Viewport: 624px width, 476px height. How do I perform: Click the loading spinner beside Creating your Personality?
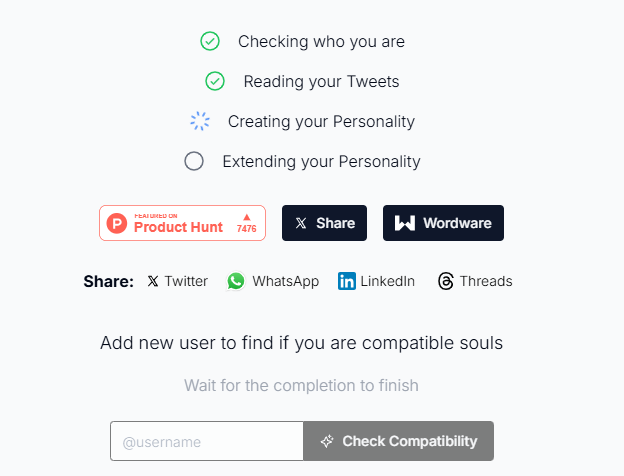[x=200, y=121]
